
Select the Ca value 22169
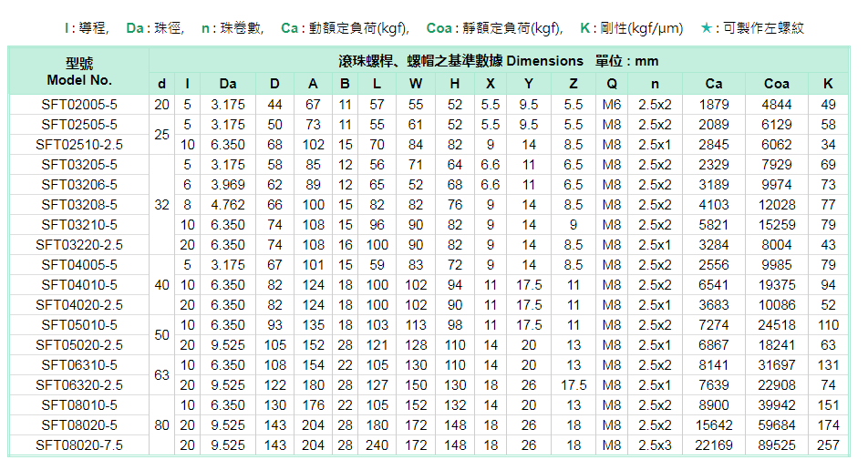tap(714, 445)
